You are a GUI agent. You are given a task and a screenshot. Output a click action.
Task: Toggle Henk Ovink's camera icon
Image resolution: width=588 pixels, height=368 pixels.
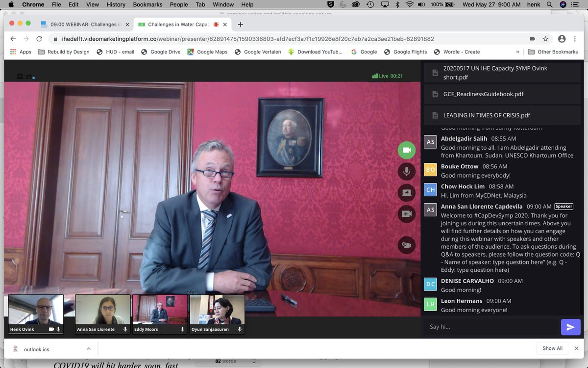click(51, 329)
